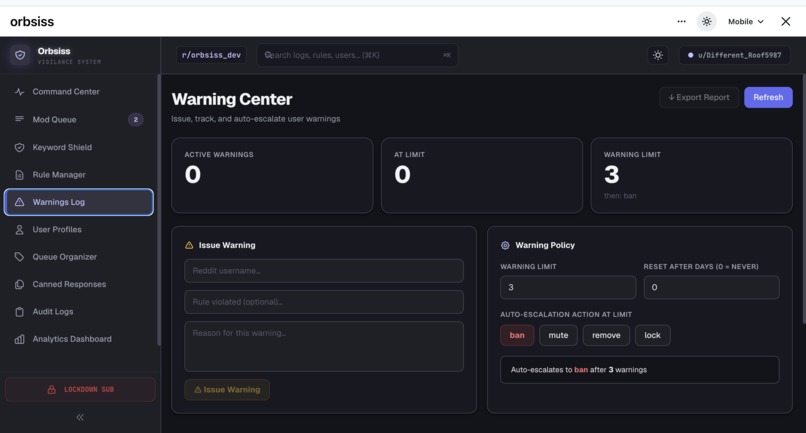Screen dimensions: 806x433
Task: Open the Analytics Dashboard
Action: coord(79,339)
